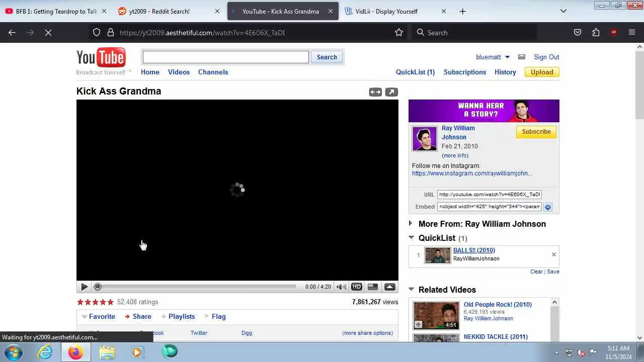Open the History link
The width and height of the screenshot is (644, 362).
tap(505, 72)
